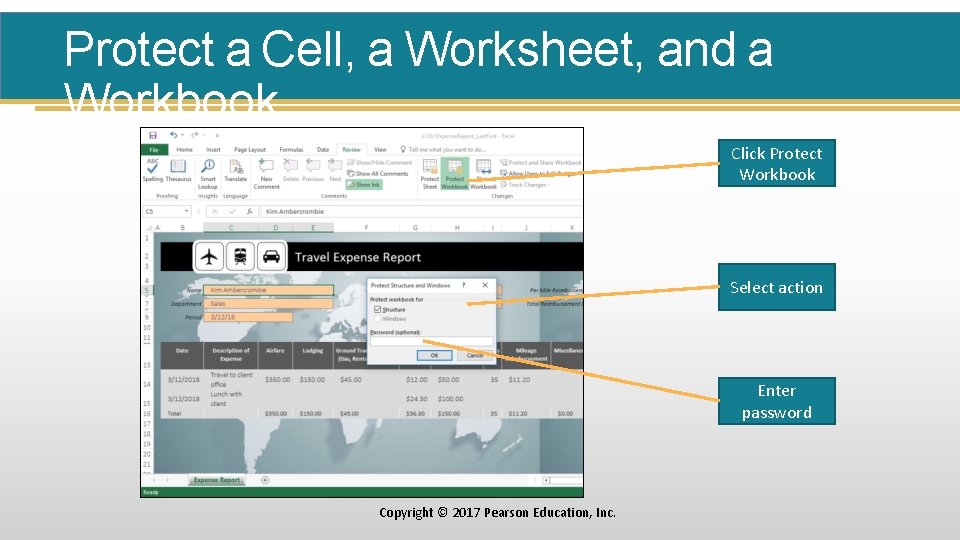The width and height of the screenshot is (960, 540).
Task: Open the Thesaurus tool
Action: point(178,170)
